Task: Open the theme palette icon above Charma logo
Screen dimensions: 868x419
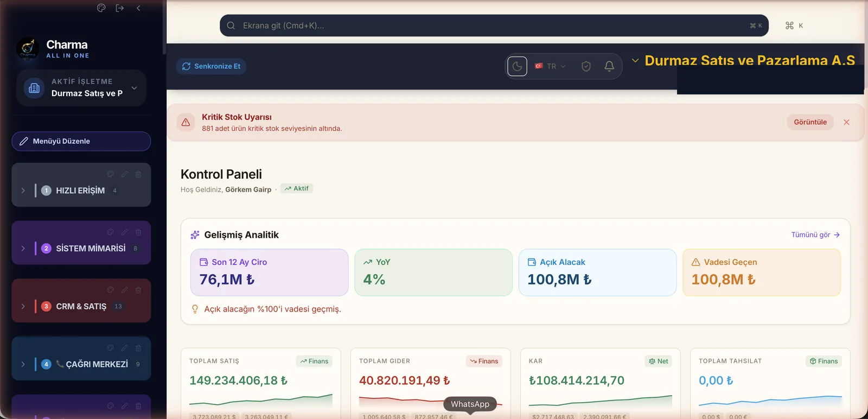Action: tap(101, 8)
